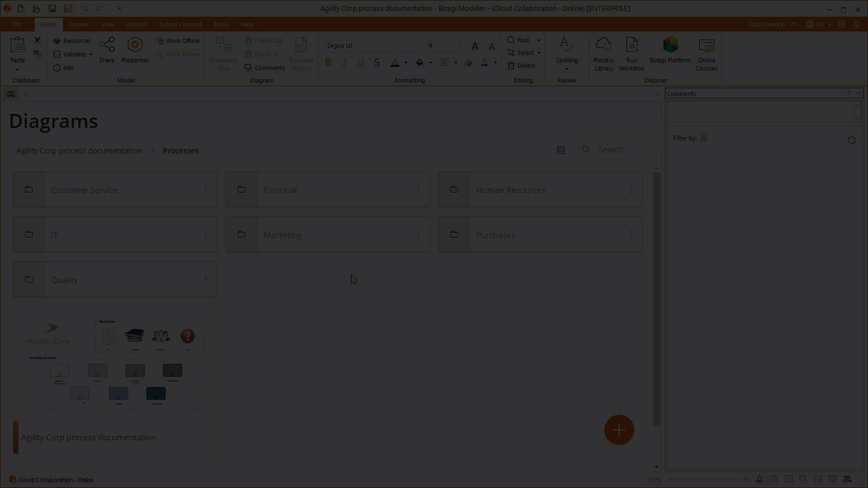Screen dimensions: 868x488
Task: Click the Comments text entry box
Action: tap(761, 112)
